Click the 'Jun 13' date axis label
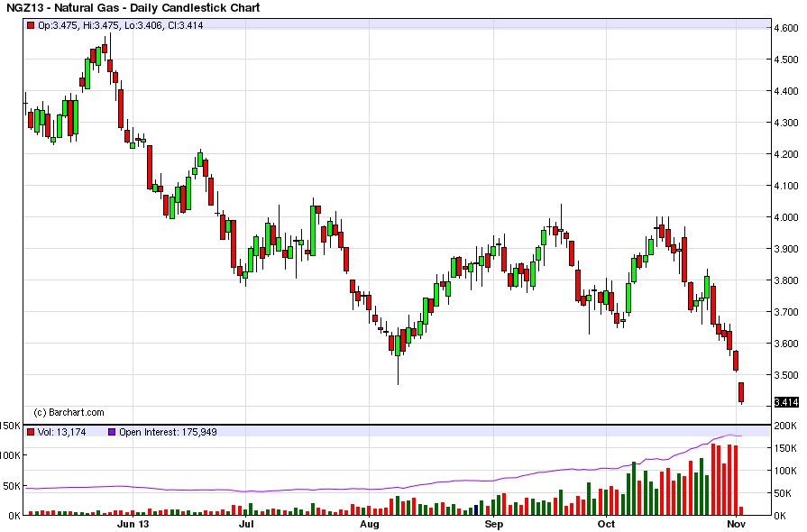807x532 pixels. pyautogui.click(x=133, y=524)
